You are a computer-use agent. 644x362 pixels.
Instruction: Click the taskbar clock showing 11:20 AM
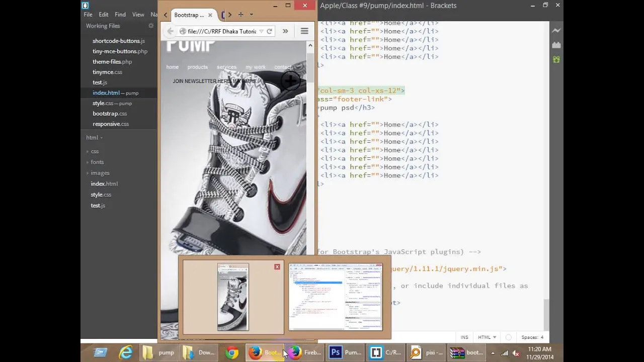pos(539,353)
